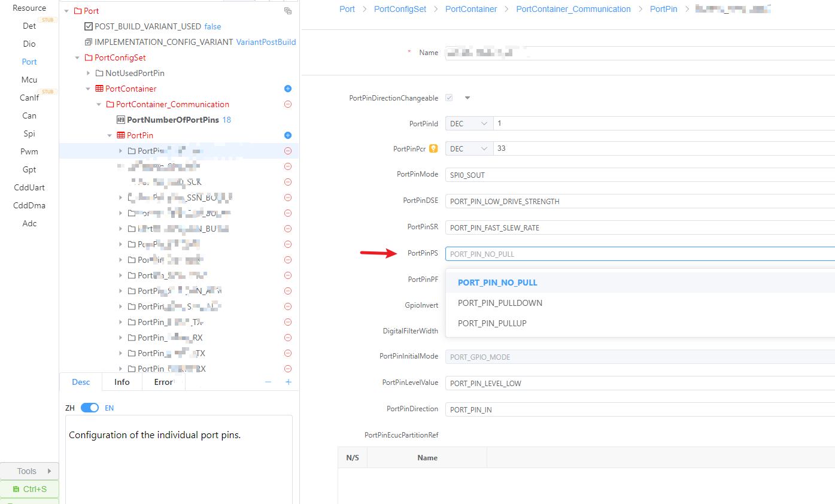Click the blue plus icon beside PortContainer
Viewport: 835px width, 504px height.
pyautogui.click(x=287, y=89)
